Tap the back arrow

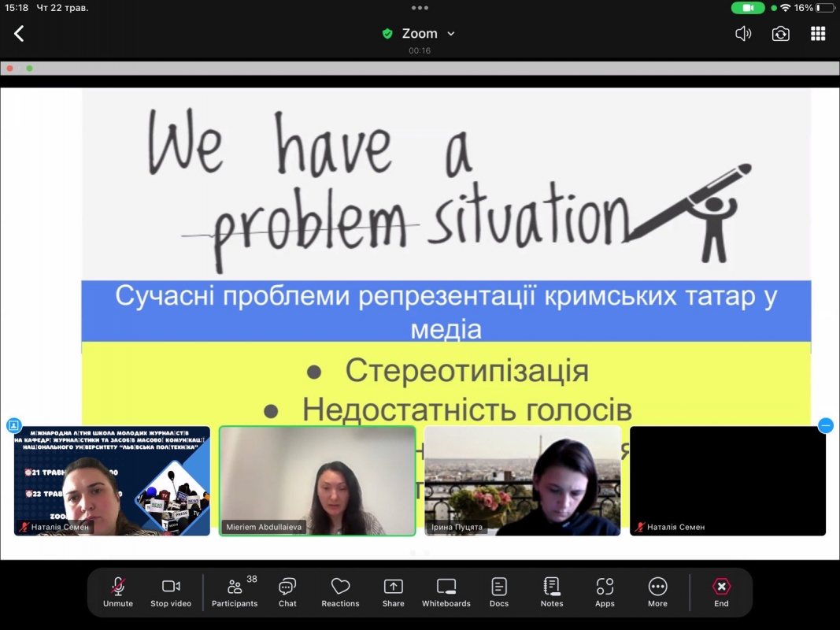(19, 33)
